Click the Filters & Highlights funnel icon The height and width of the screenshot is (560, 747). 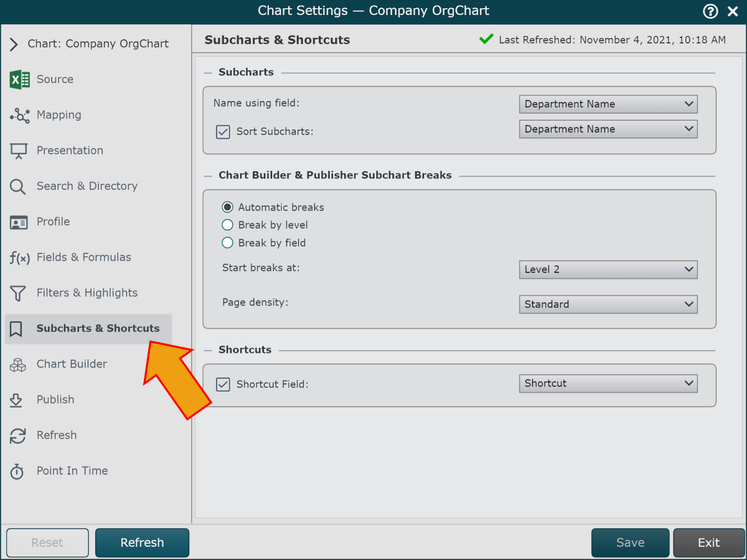(x=18, y=293)
